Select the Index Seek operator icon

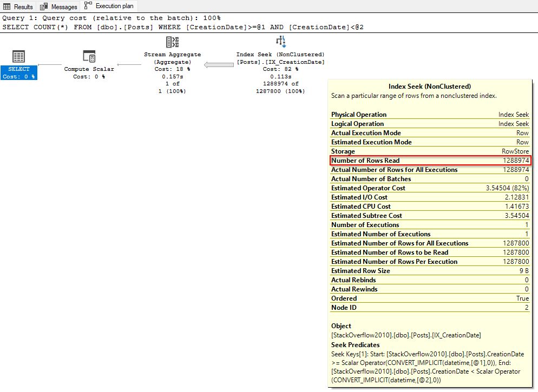click(281, 42)
